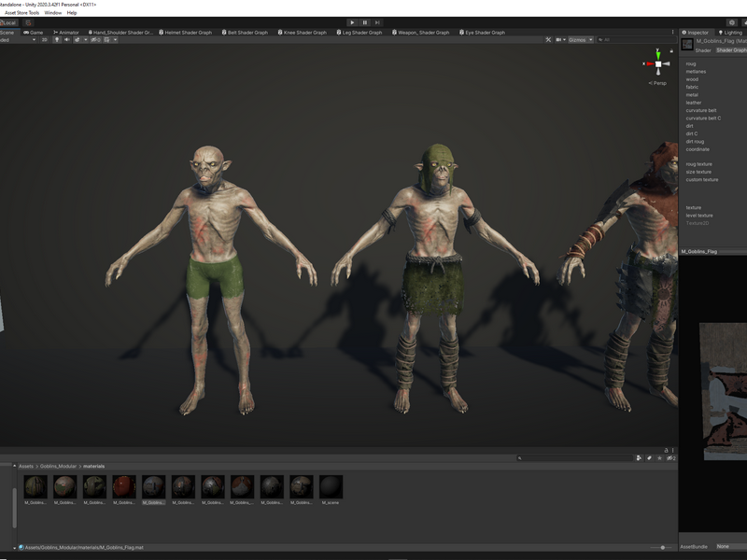The width and height of the screenshot is (747, 560).
Task: Open the Belt Shader Graph tab
Action: (245, 33)
